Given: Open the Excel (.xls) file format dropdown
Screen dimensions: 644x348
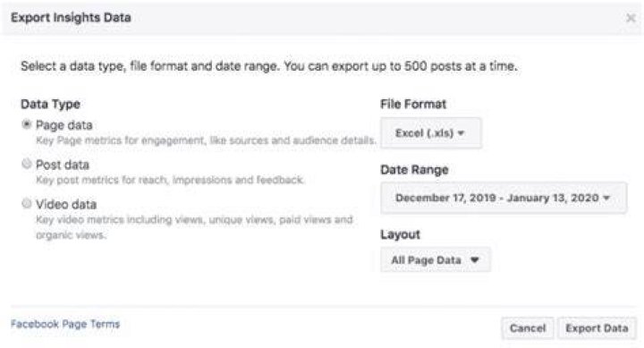Looking at the screenshot, I should pos(431,133).
